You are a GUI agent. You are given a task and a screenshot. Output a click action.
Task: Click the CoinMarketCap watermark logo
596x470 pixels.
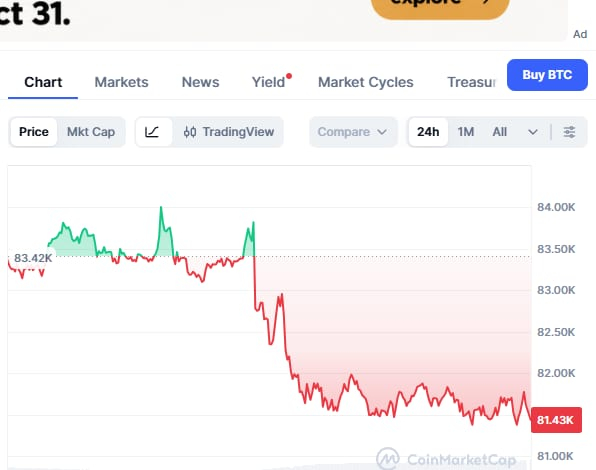pos(446,459)
